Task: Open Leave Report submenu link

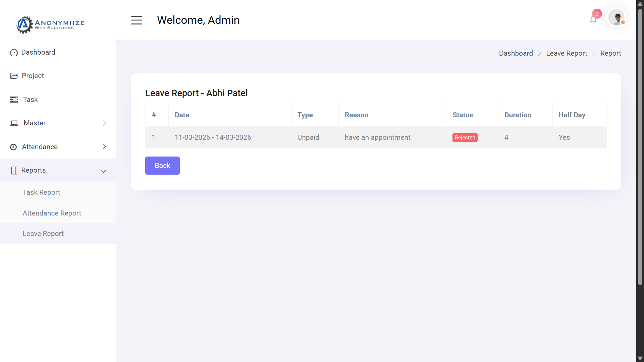Action: pos(43,234)
